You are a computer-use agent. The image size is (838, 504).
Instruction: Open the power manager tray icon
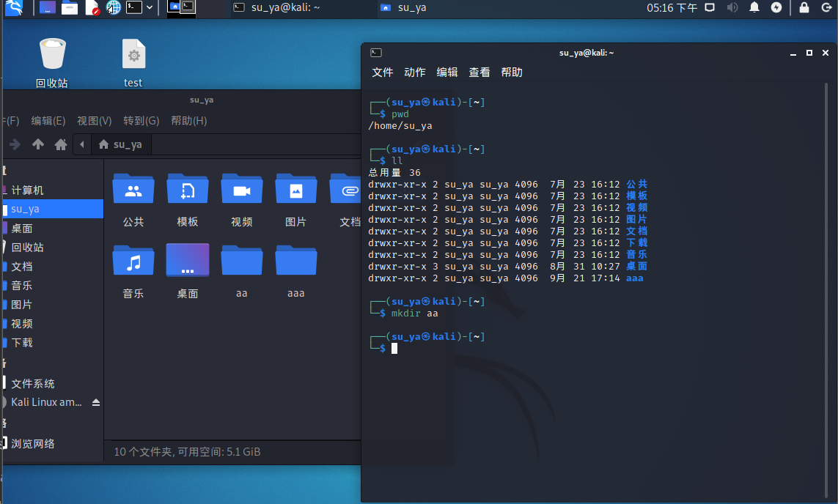776,7
